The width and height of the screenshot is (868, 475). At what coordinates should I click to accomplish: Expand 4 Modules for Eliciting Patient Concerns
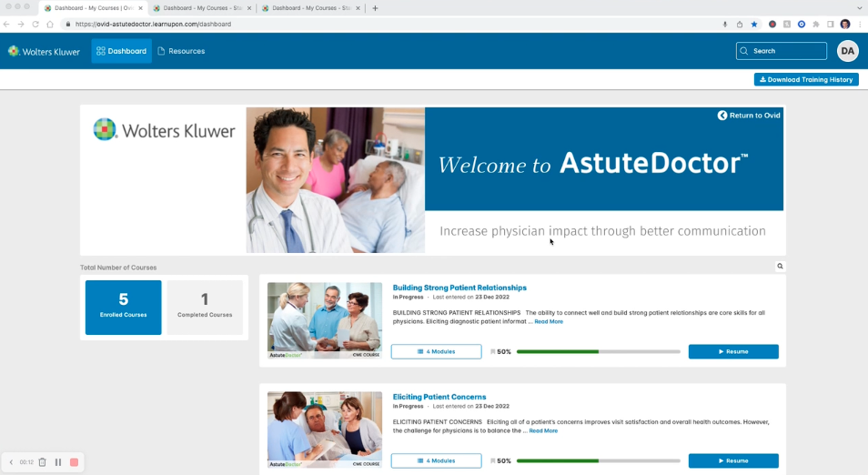pyautogui.click(x=436, y=460)
